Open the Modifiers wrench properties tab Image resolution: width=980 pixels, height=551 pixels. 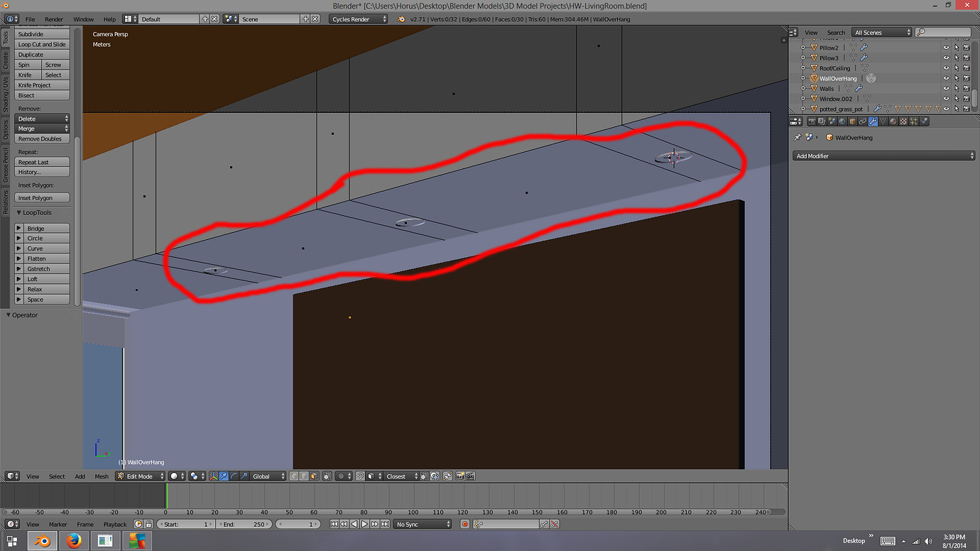[x=873, y=121]
